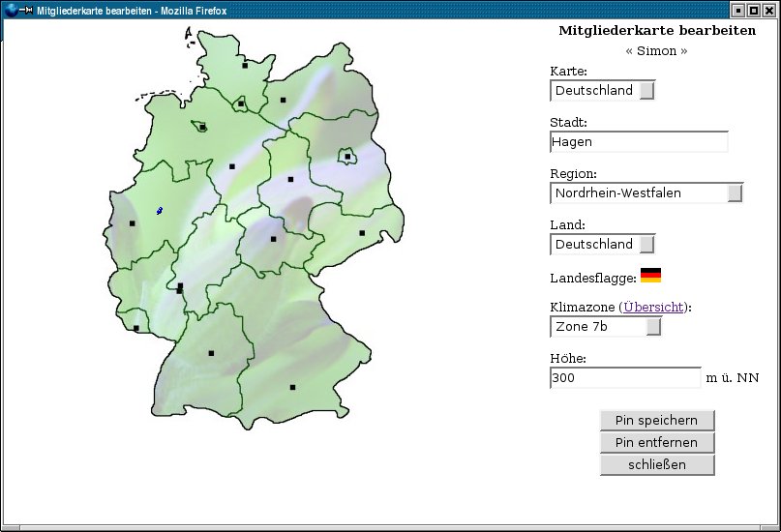Click into the Stadt text field

coord(638,142)
